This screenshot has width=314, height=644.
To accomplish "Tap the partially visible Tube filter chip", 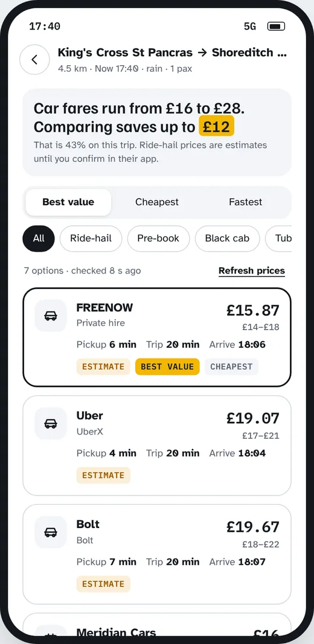I will [278, 238].
